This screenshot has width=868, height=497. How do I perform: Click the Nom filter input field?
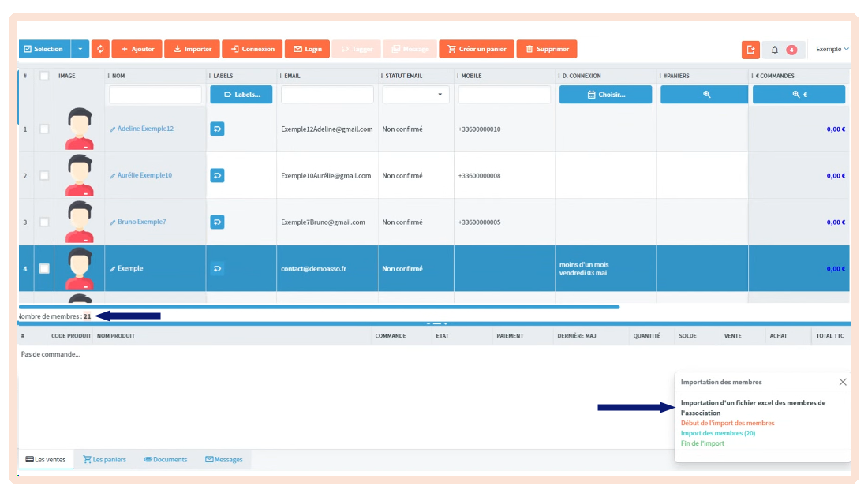155,95
